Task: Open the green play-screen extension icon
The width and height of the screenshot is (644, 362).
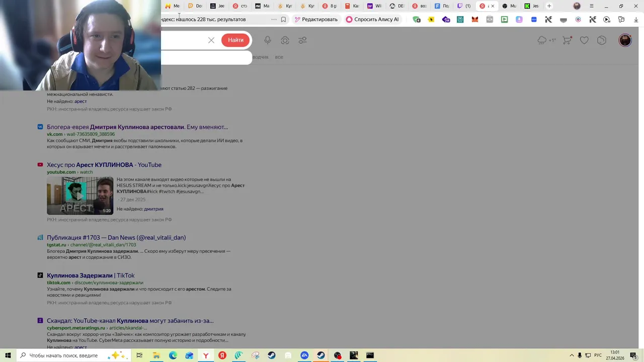Action: pos(505,20)
